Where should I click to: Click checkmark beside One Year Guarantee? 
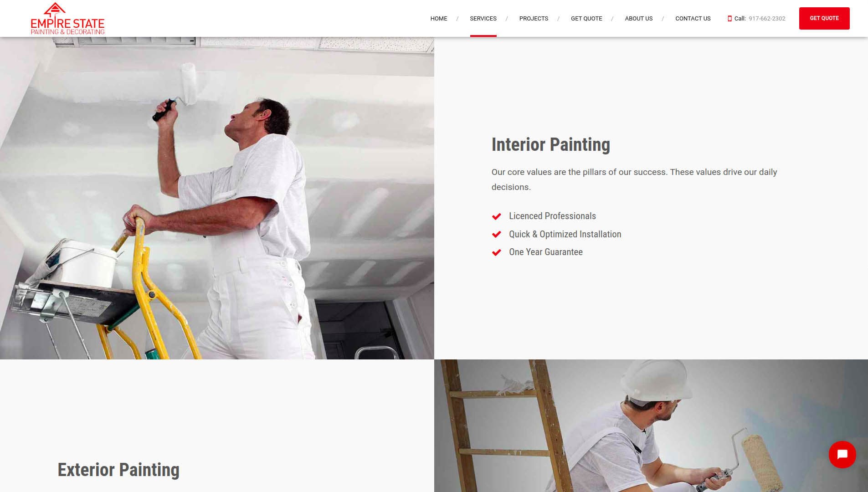[497, 252]
